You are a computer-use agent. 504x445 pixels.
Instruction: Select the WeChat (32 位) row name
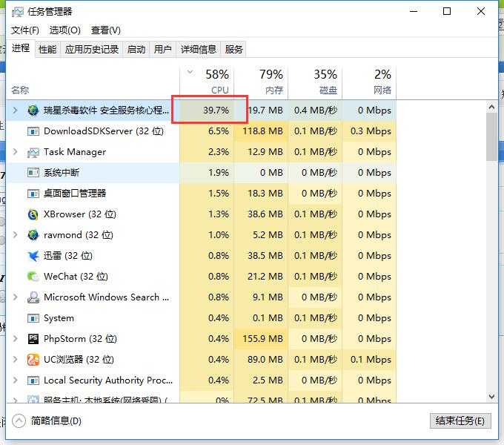(x=76, y=277)
